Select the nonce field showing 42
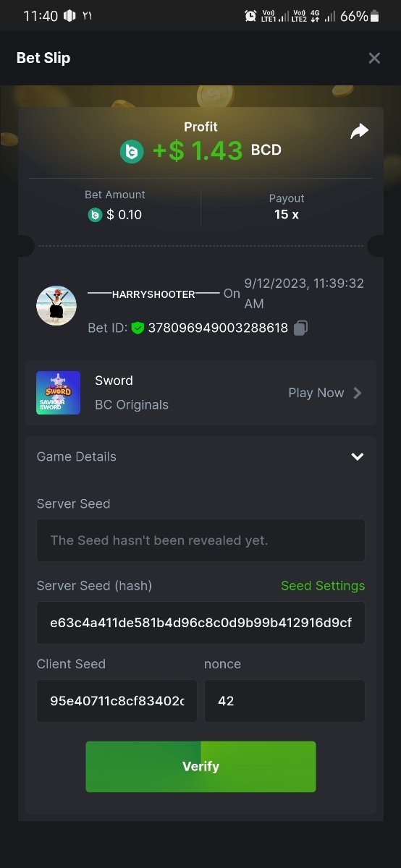 tap(284, 701)
